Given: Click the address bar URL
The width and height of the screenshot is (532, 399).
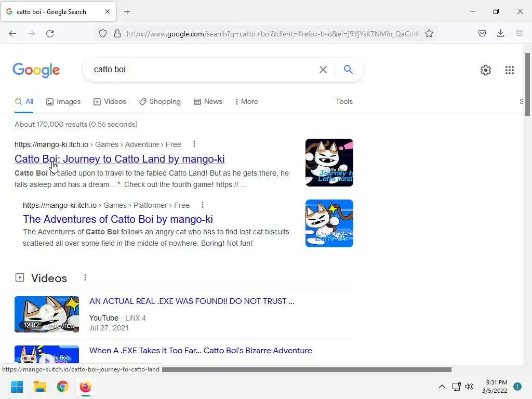Looking at the screenshot, I should click(x=273, y=34).
